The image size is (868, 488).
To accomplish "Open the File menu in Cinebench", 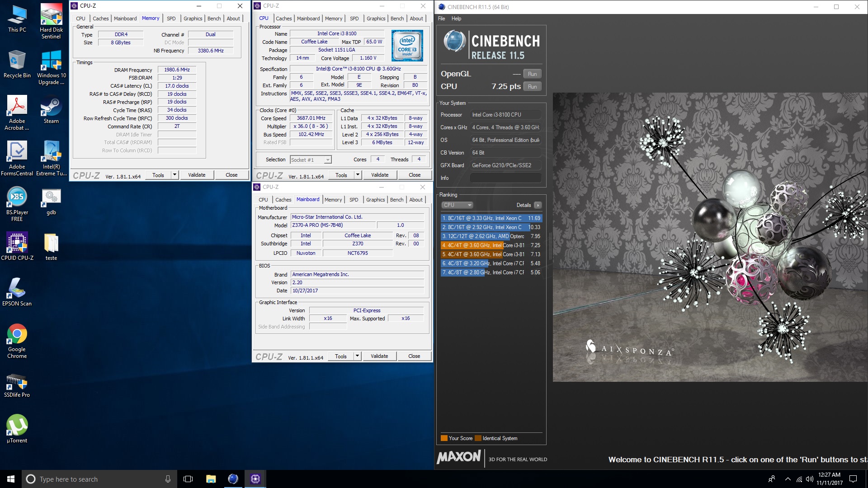I will coord(442,19).
